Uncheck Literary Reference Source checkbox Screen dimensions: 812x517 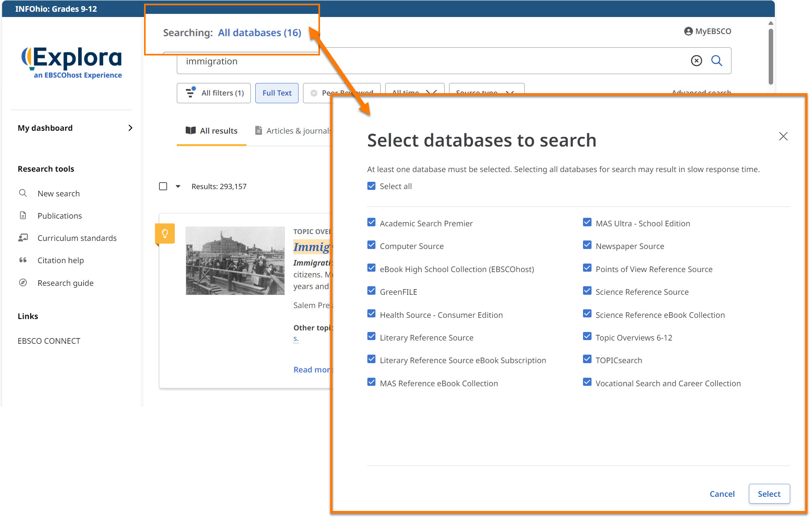tap(371, 336)
